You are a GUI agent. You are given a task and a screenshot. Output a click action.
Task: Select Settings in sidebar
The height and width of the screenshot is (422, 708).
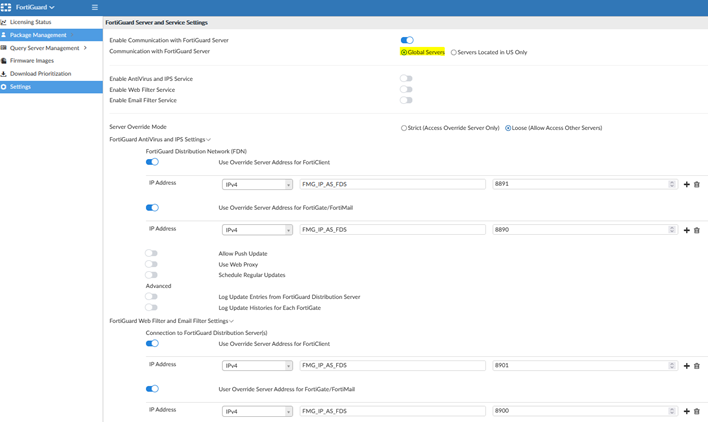(x=51, y=87)
